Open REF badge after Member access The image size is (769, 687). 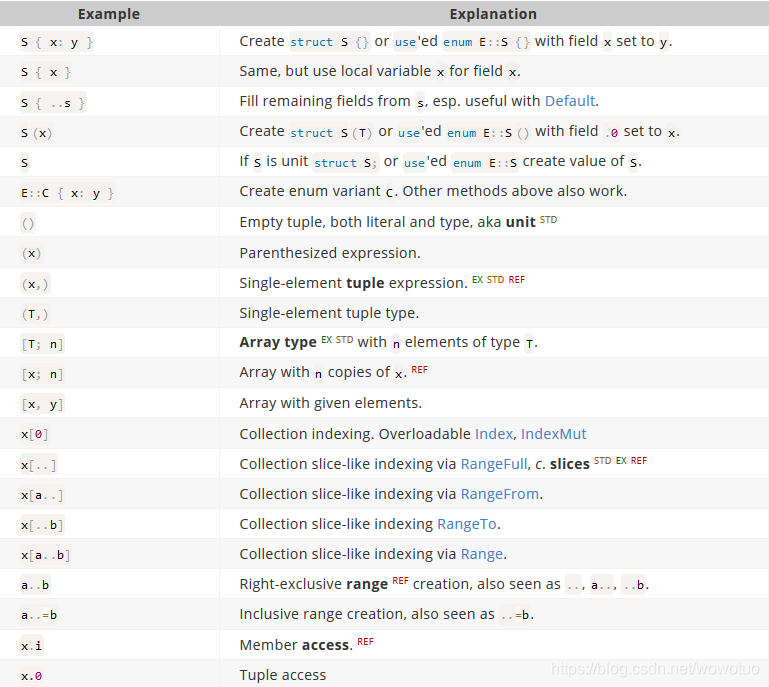tap(365, 641)
